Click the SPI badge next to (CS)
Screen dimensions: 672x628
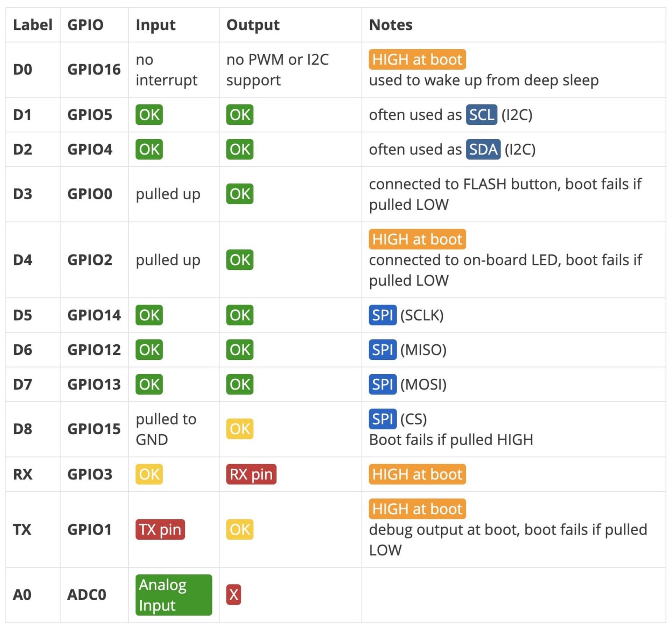pos(383,419)
